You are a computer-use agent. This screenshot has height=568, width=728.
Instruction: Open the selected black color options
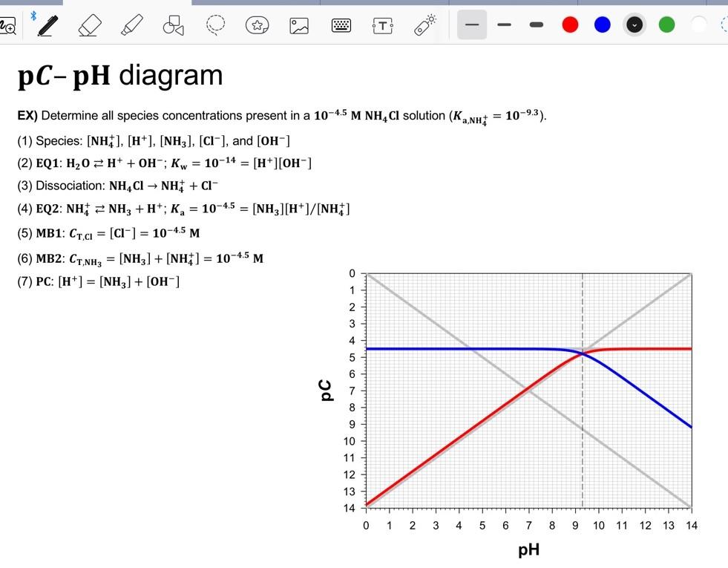point(634,25)
